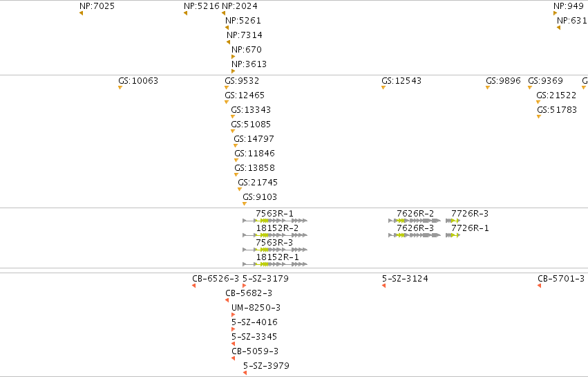The width and height of the screenshot is (588, 377).
Task: Select the 5-SZ-3979 feature
Action: pyautogui.click(x=266, y=366)
